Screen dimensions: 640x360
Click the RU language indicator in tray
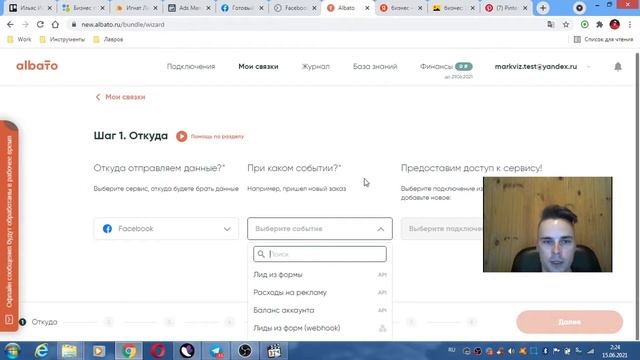(x=451, y=350)
